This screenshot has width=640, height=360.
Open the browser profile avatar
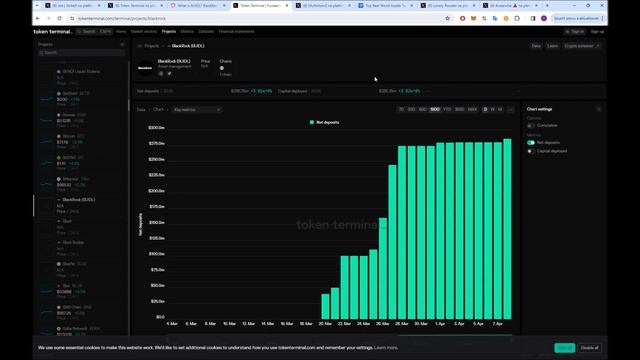pos(544,18)
